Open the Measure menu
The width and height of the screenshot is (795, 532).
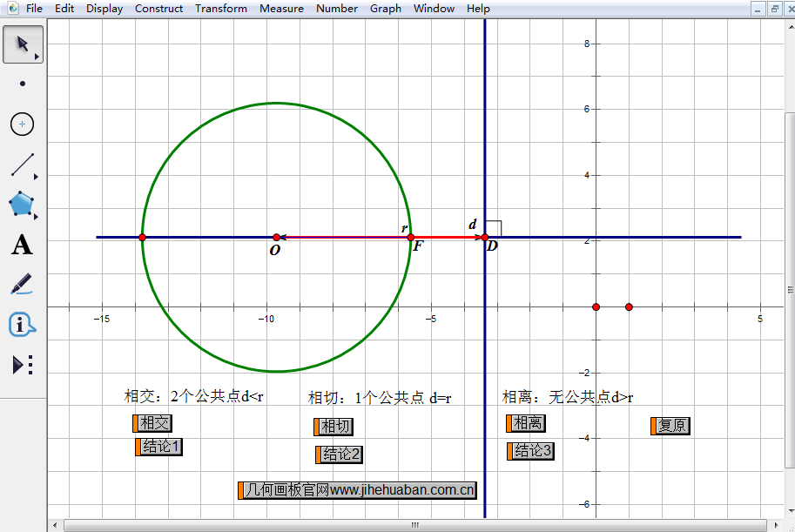[x=281, y=9]
